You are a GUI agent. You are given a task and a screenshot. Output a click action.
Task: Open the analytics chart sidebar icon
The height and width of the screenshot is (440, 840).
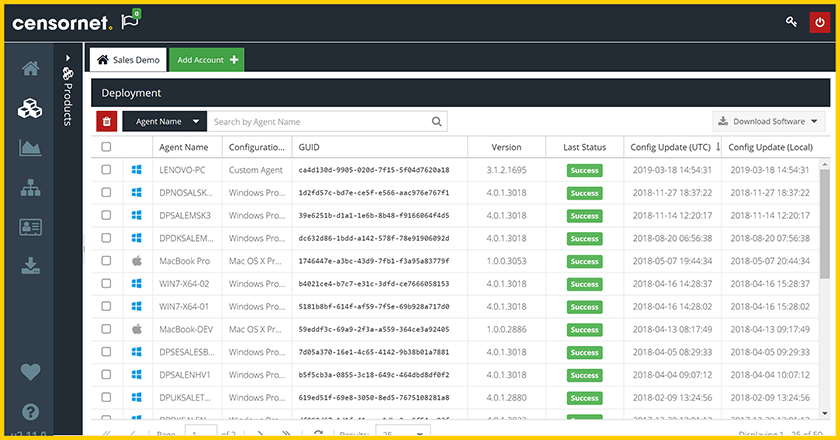pos(30,148)
